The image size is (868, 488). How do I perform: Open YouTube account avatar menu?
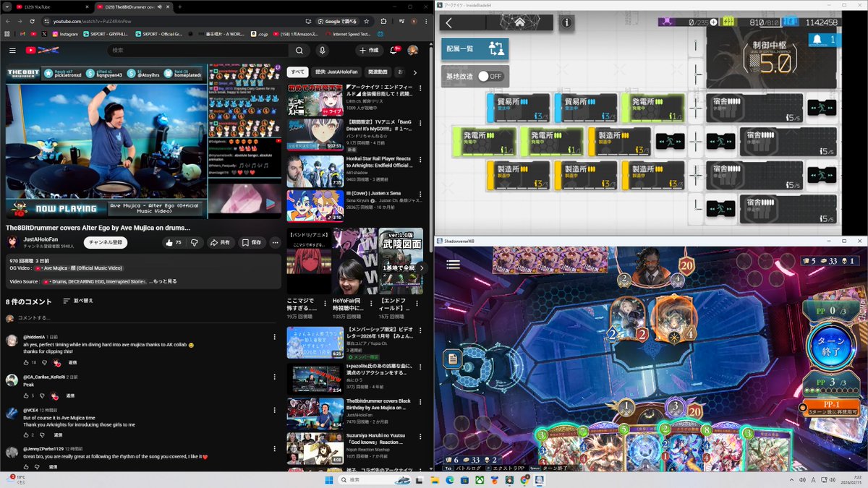pyautogui.click(x=413, y=51)
